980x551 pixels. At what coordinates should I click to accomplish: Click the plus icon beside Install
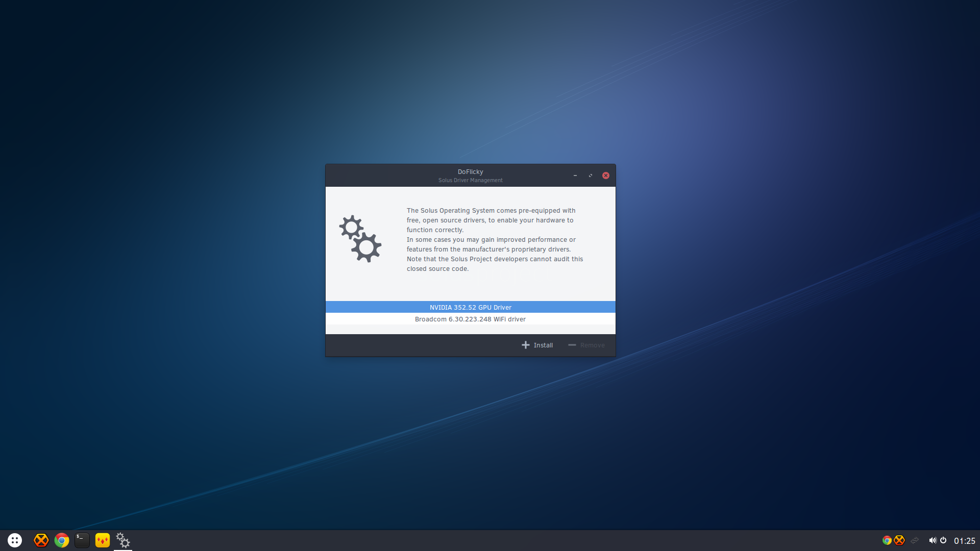pos(526,345)
